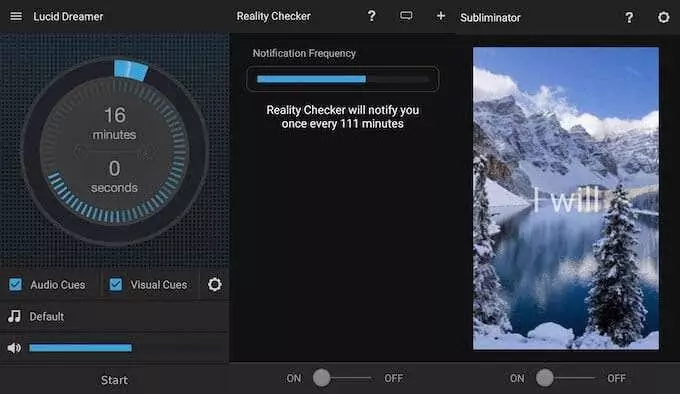
Task: Toggle the Reality Checker ON/OFF switch
Action: (x=343, y=378)
